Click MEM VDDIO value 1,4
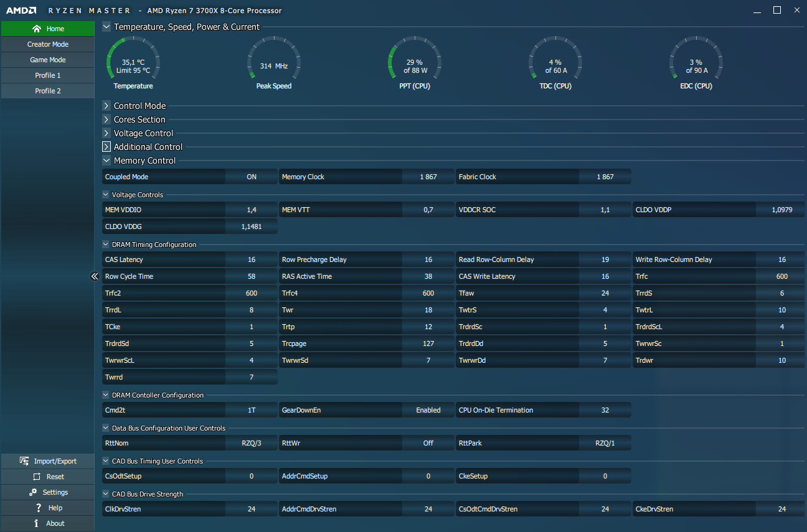 (x=252, y=210)
